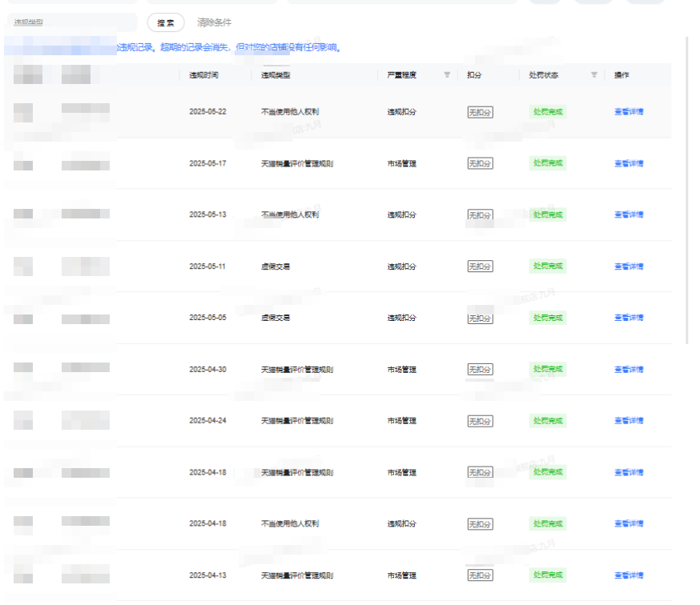Click 处罚完成 badge on 2025-05-17 row
This screenshot has height=605, width=700.
point(548,163)
